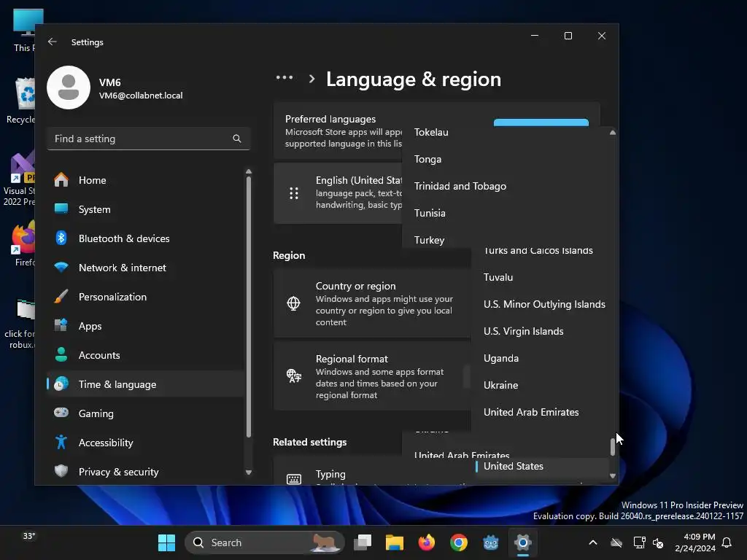Launch Google Chrome from the taskbar
The height and width of the screenshot is (560, 747).
(458, 542)
